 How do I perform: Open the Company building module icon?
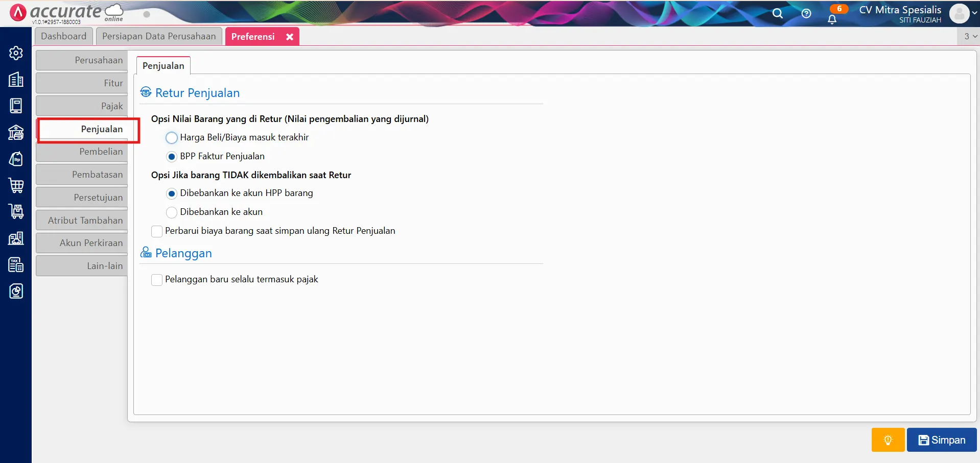[16, 80]
